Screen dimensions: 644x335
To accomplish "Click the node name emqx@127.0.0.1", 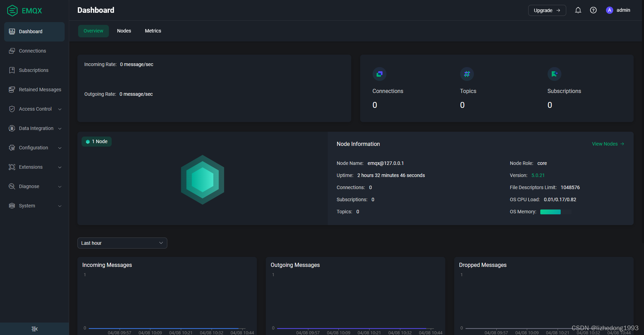I will coord(385,163).
